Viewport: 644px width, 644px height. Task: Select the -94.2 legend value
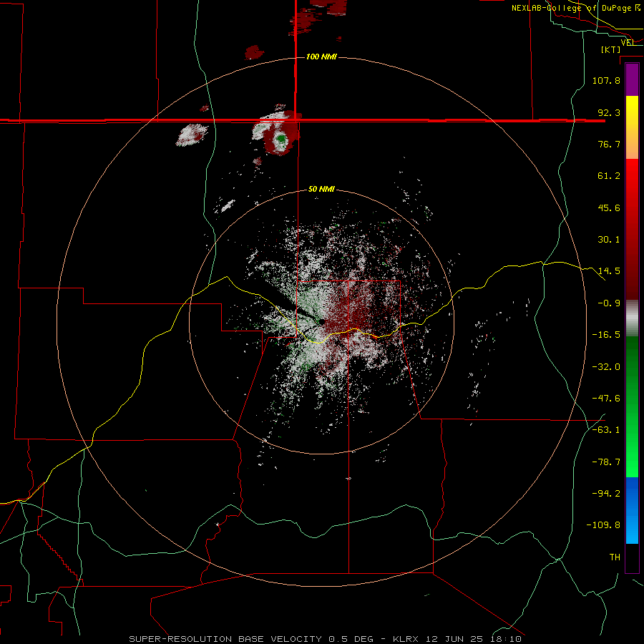(x=606, y=494)
